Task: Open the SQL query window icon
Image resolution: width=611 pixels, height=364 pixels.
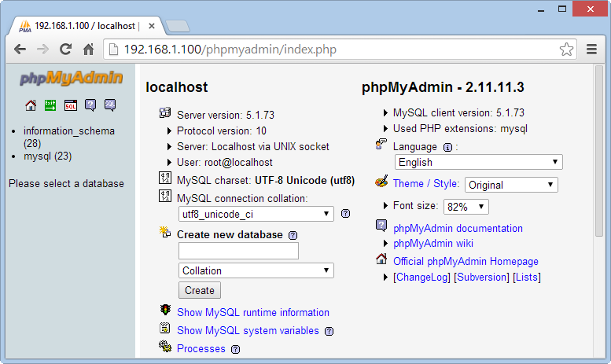Action: [71, 105]
